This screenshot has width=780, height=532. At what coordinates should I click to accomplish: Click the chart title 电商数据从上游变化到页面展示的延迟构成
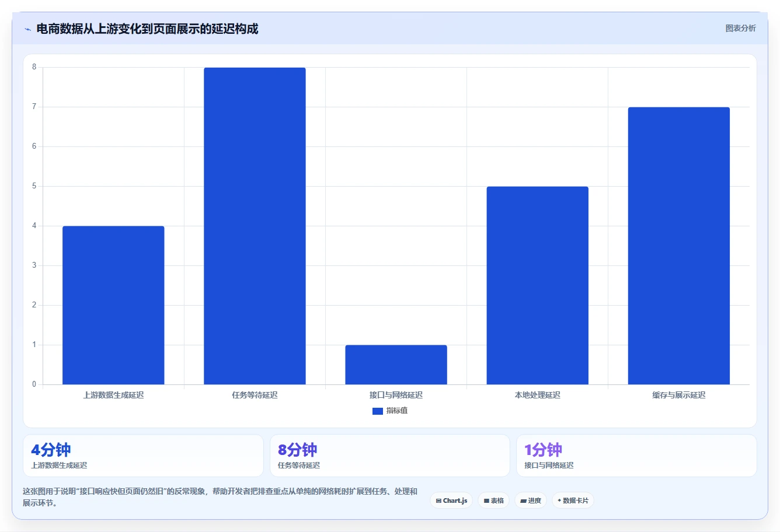147,29
